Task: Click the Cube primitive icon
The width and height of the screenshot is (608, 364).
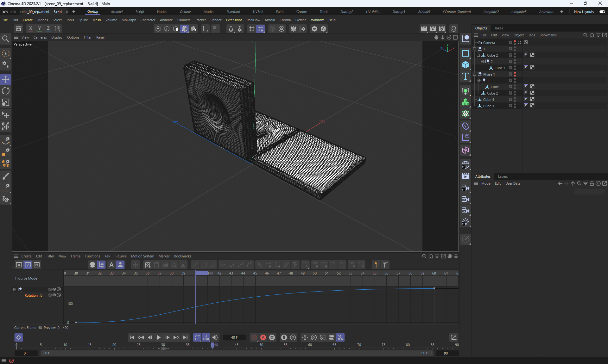Action: click(465, 65)
